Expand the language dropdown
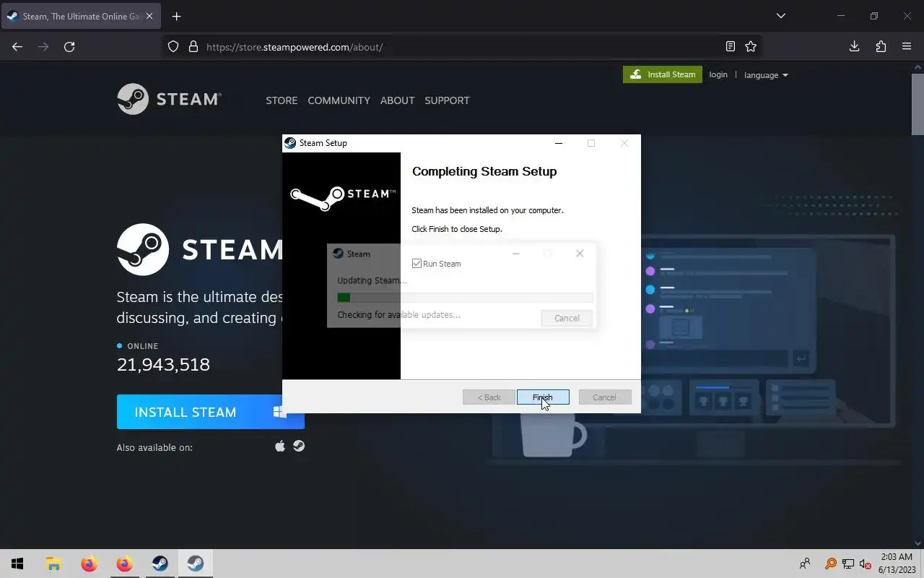The height and width of the screenshot is (578, 924). point(766,75)
